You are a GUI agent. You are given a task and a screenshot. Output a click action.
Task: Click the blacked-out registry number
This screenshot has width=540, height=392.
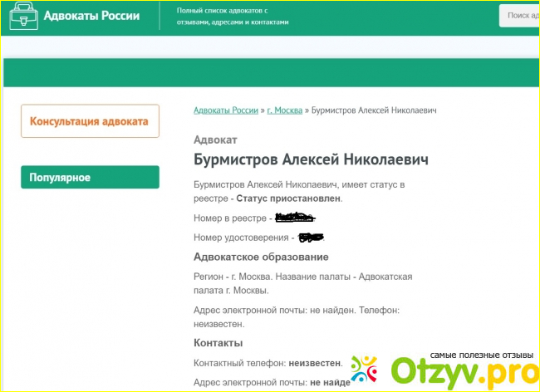click(x=295, y=218)
